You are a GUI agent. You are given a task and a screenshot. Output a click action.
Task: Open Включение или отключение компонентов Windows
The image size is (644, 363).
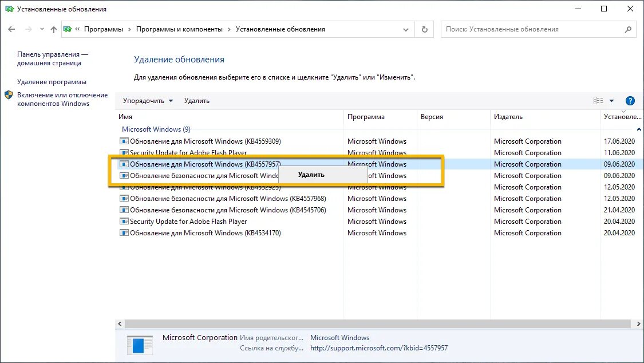[x=62, y=99]
